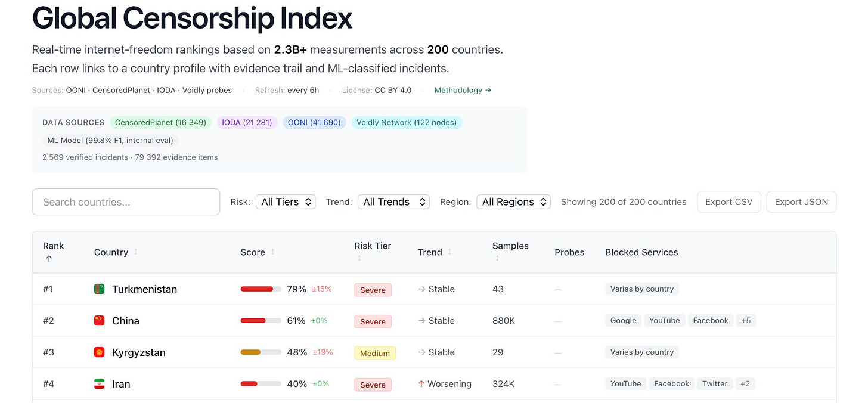Image resolution: width=868 pixels, height=403 pixels.
Task: Select the IODA data source tag
Action: click(247, 123)
